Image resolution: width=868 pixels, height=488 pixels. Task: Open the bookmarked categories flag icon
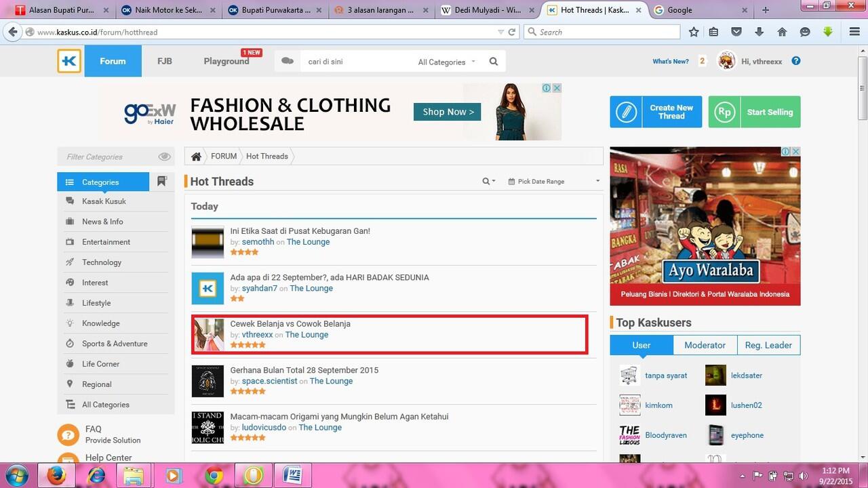[x=161, y=182]
